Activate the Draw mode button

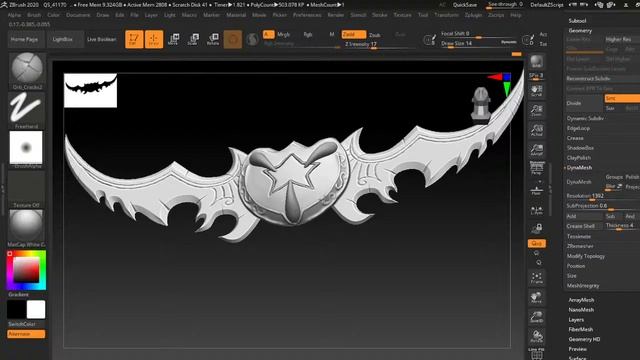(x=154, y=39)
